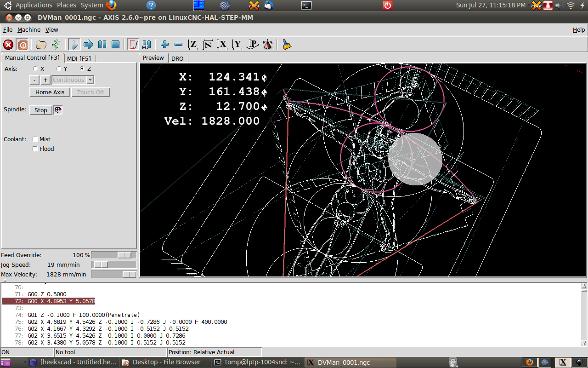Viewport: 588px width, 368px height.
Task: Zoom out the preview with minus icon
Action: tap(178, 45)
